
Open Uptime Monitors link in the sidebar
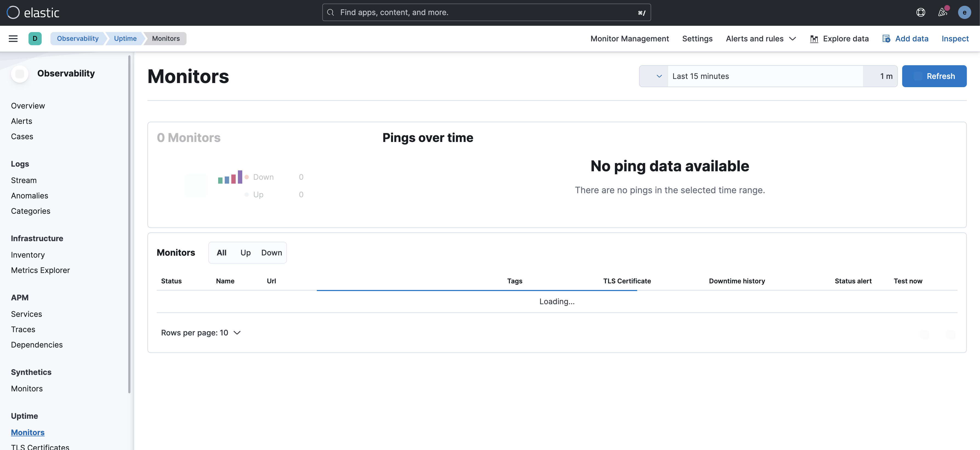tap(27, 432)
